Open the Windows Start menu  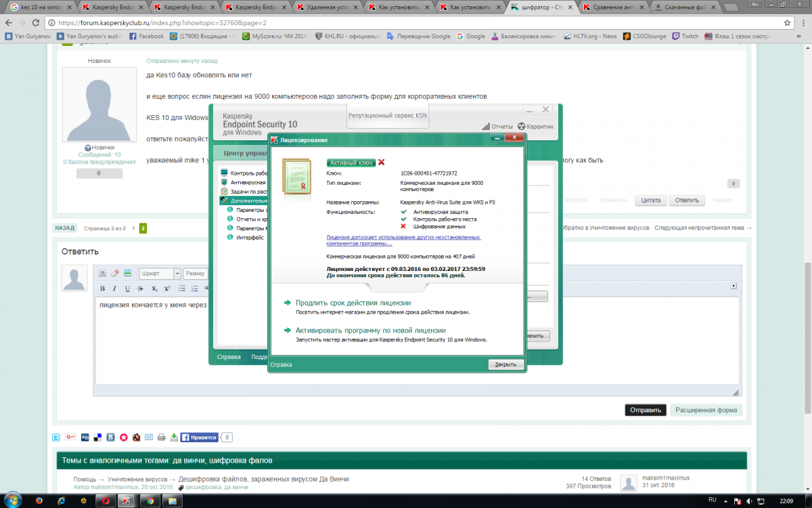click(x=14, y=500)
